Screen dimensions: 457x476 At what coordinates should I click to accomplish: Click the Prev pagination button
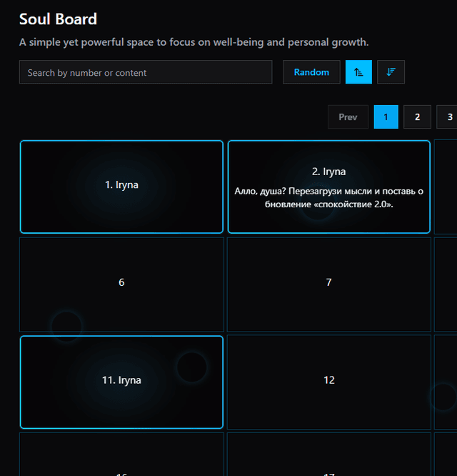[348, 117]
